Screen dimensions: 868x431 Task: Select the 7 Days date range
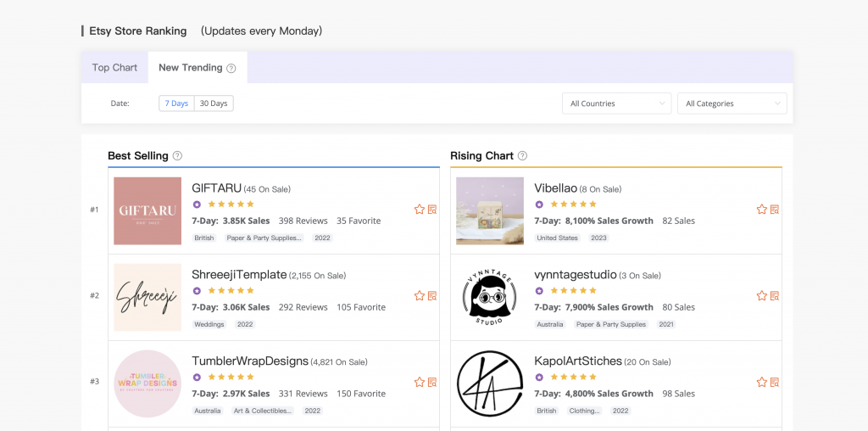[x=176, y=104]
